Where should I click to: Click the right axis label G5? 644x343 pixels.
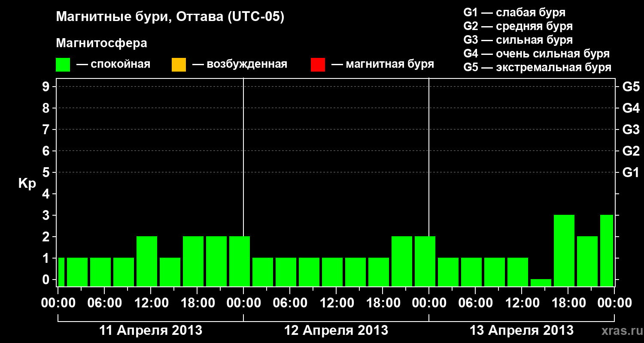point(631,87)
